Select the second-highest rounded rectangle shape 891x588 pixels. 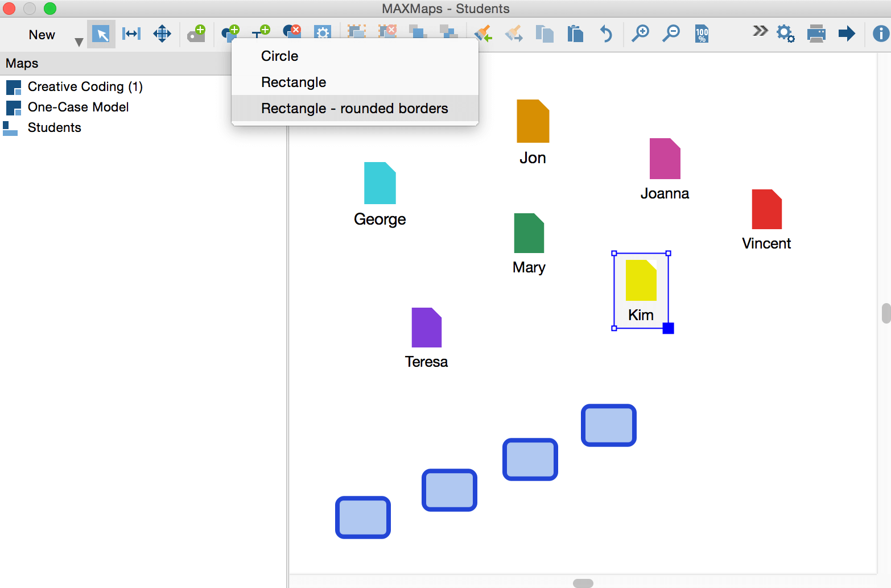pyautogui.click(x=530, y=459)
